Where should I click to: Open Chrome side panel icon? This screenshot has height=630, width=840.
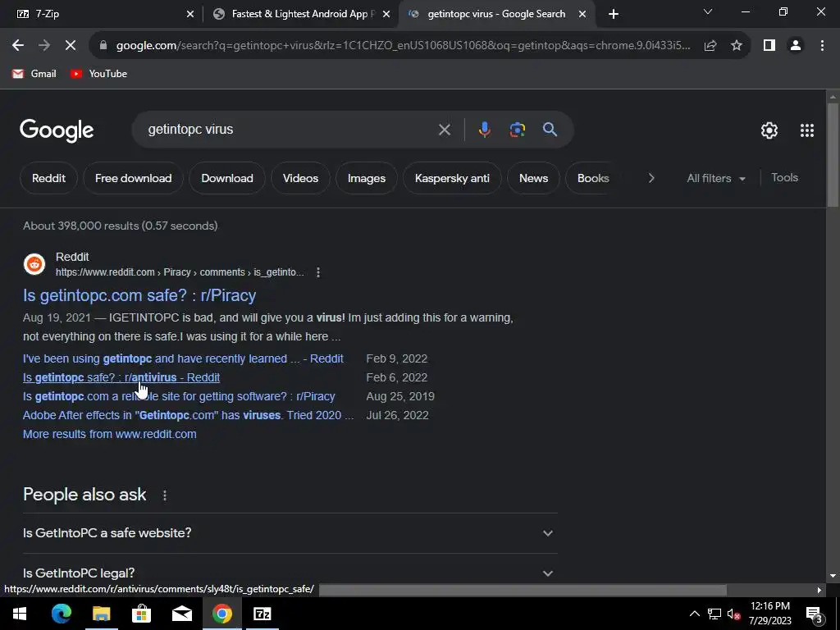pyautogui.click(x=769, y=46)
